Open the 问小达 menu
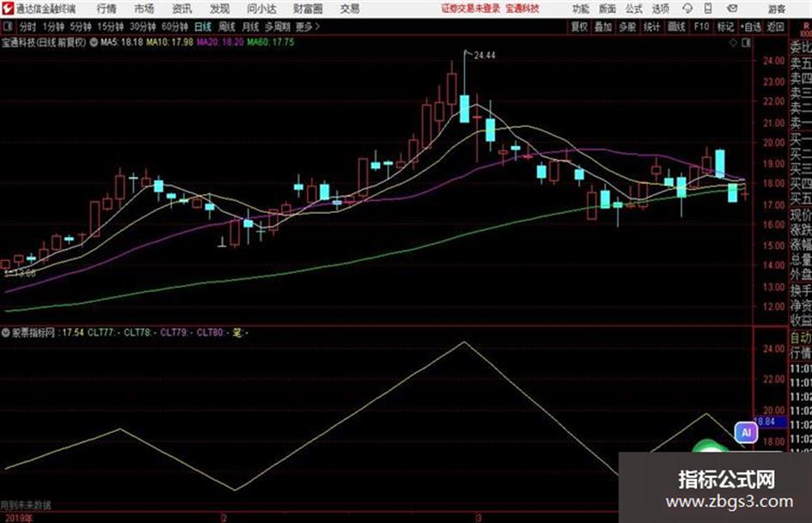The height and width of the screenshot is (523, 812). pos(261,9)
